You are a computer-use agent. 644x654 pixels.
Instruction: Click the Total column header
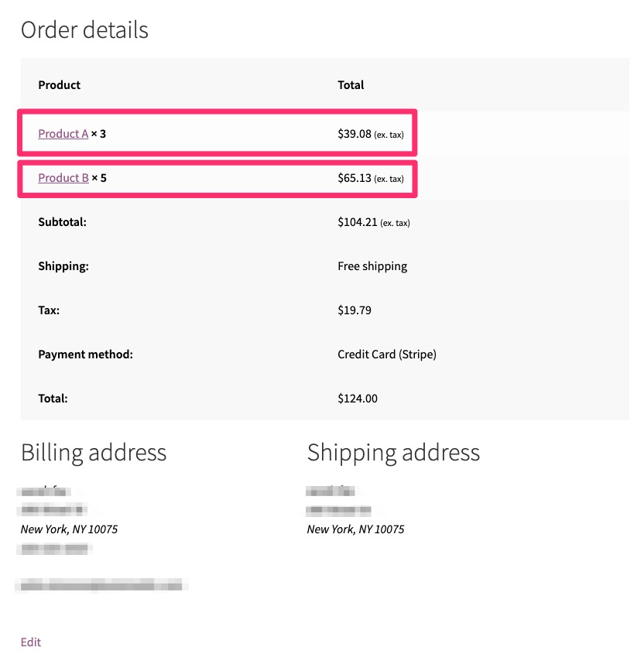(350, 85)
